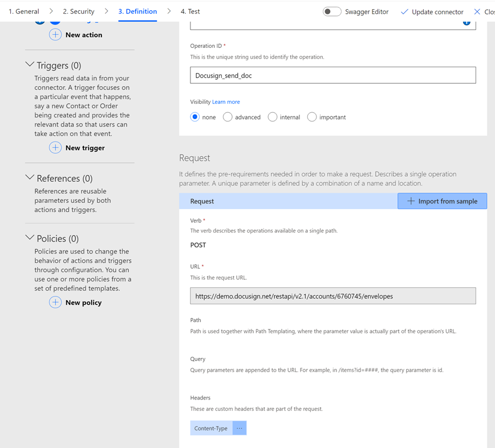Click the blue info icon at the top right
This screenshot has height=448, width=495.
[x=466, y=21]
